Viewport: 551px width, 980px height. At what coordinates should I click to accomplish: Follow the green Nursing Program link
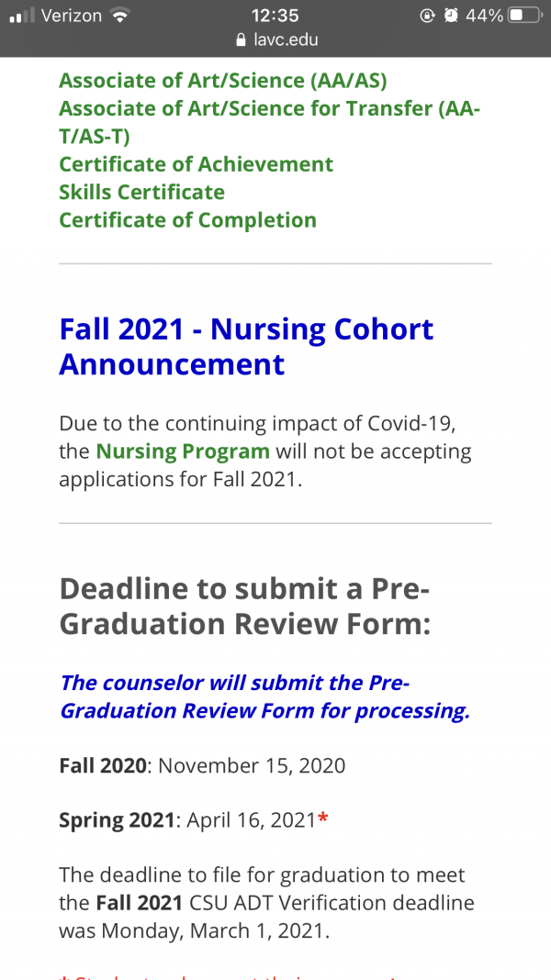click(x=183, y=451)
